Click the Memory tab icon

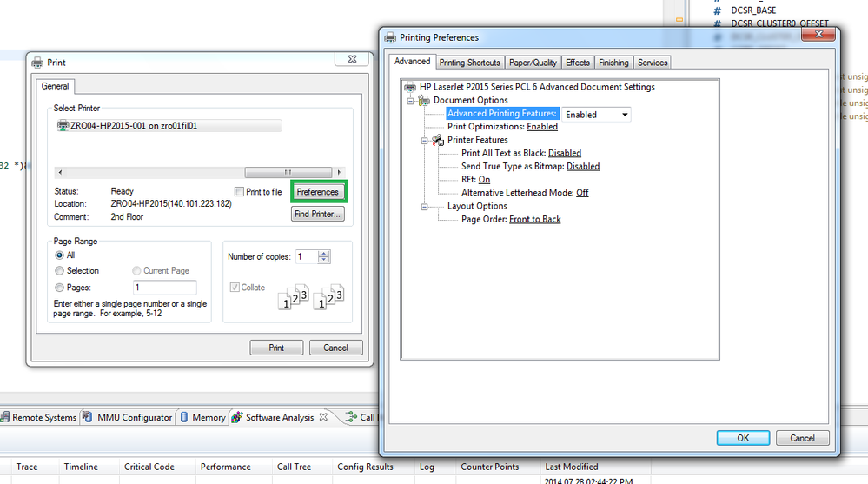point(184,418)
